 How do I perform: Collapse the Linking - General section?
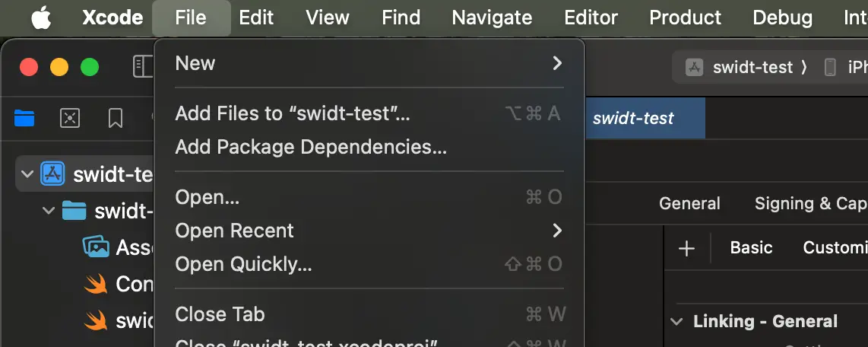676,322
